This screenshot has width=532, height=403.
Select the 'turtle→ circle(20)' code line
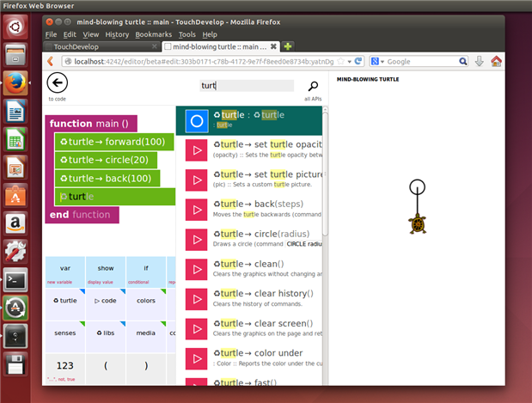pos(106,160)
